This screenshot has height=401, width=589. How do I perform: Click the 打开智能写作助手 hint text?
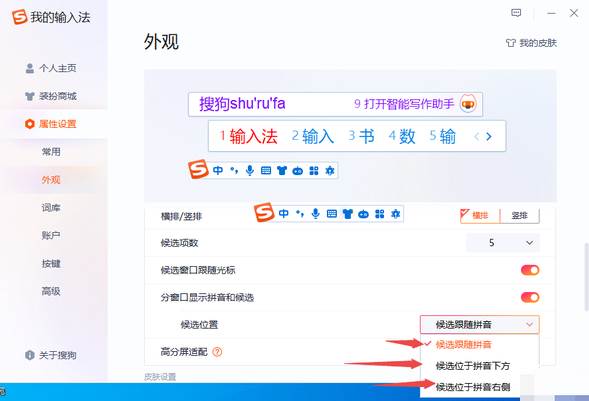(x=404, y=104)
